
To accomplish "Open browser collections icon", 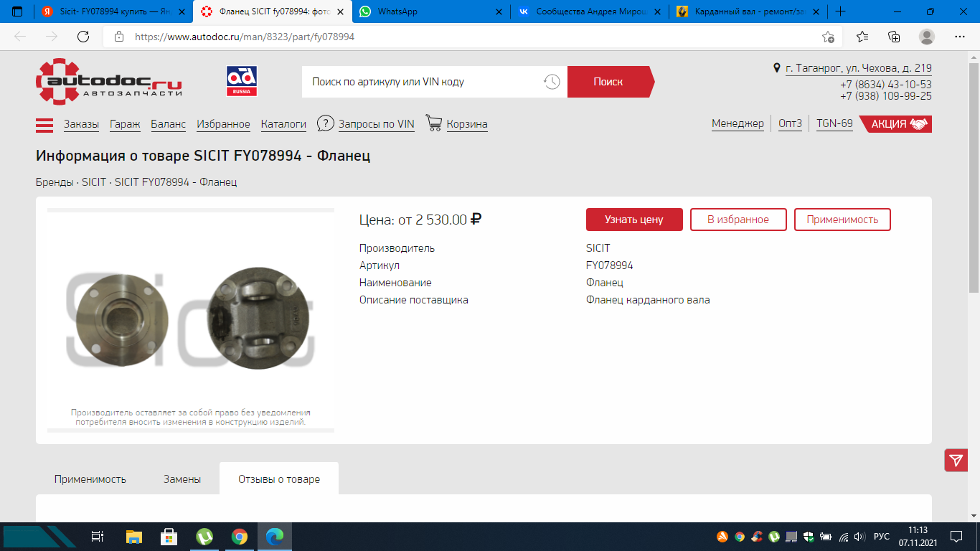I will coord(894,37).
